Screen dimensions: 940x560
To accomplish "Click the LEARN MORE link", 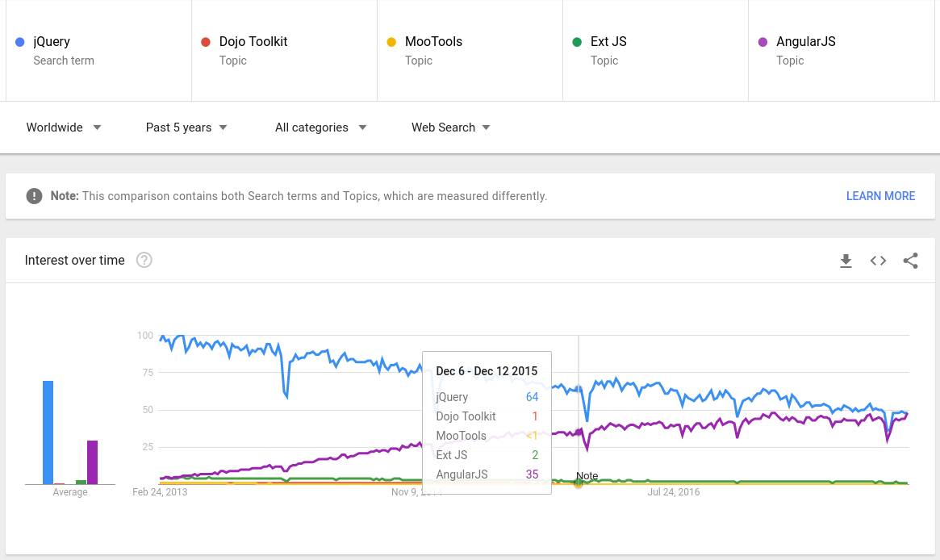I will [880, 196].
